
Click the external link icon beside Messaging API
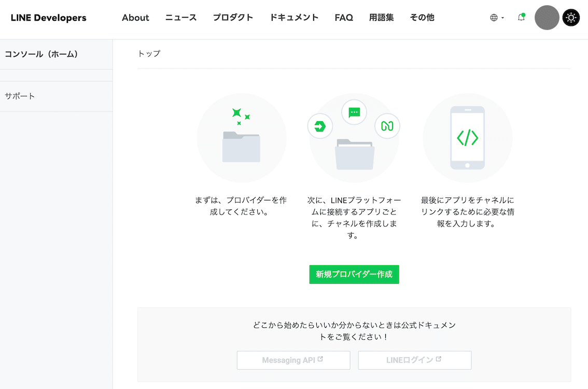(320, 359)
